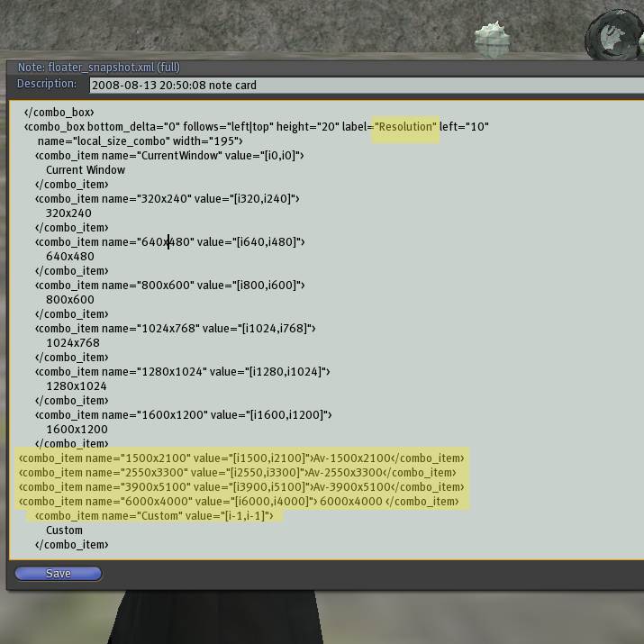Click the highlighted Av-2550x3300 combo_item line
Image resolution: width=644 pixels, height=644 pixels.
coord(238,473)
